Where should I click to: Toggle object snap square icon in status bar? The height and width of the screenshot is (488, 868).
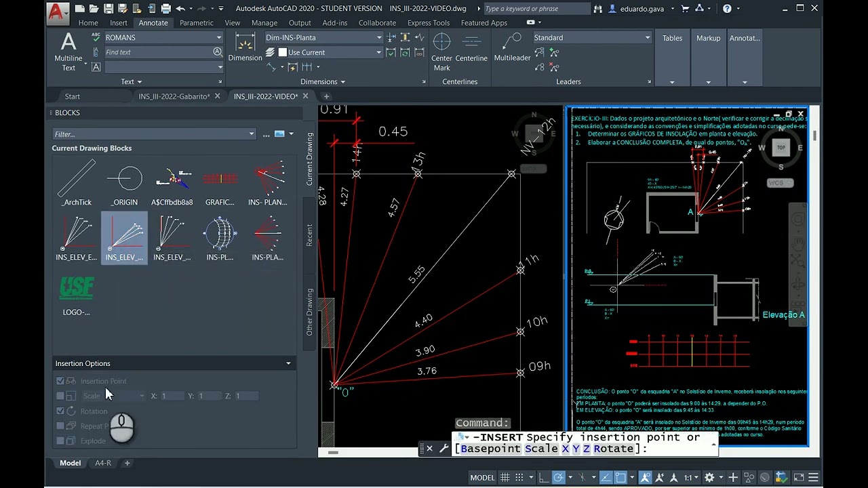(x=620, y=478)
